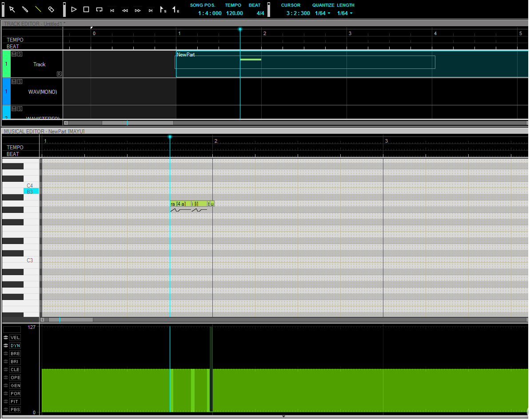This screenshot has width=530, height=420.
Task: Select the NewPart clip in Track Editor
Action: click(351, 64)
